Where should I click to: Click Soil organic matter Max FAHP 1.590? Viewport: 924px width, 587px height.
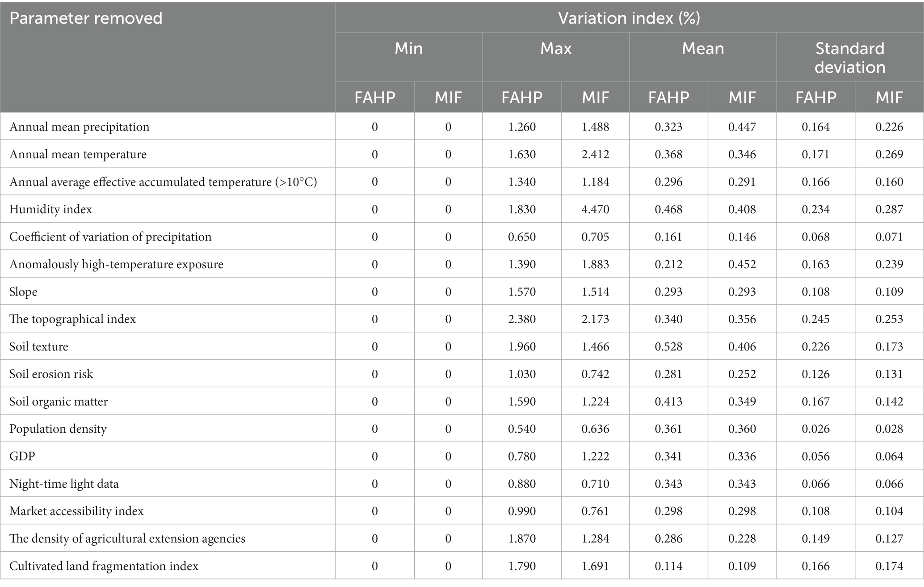(x=522, y=401)
